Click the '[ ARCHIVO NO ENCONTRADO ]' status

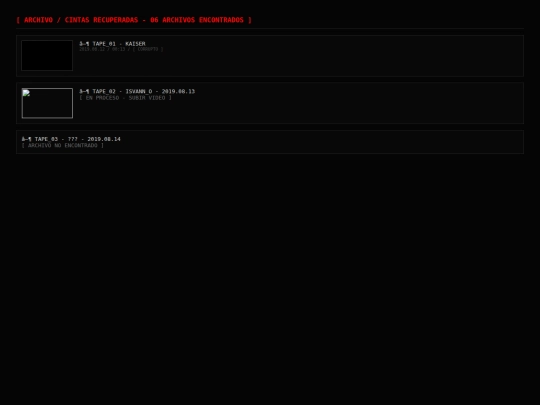pyautogui.click(x=63, y=145)
